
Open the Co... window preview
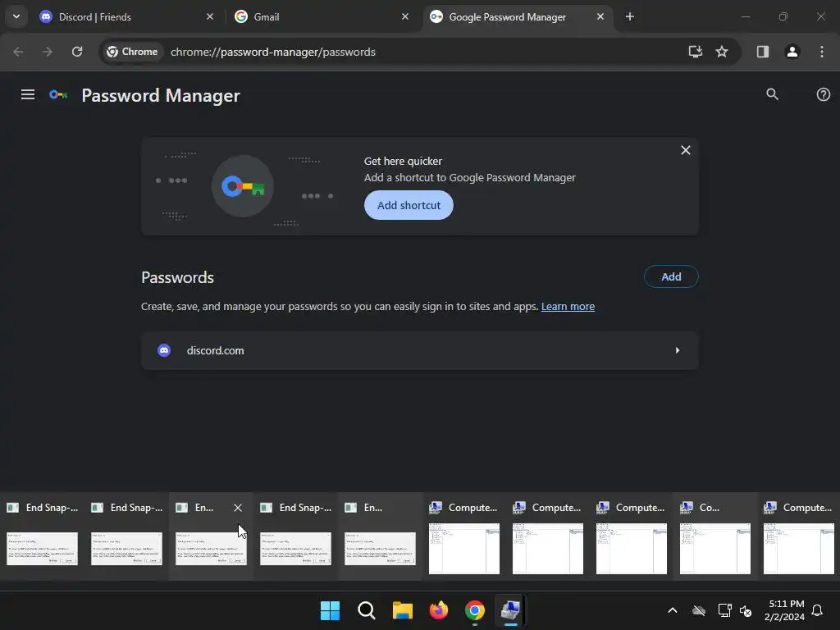715,549
